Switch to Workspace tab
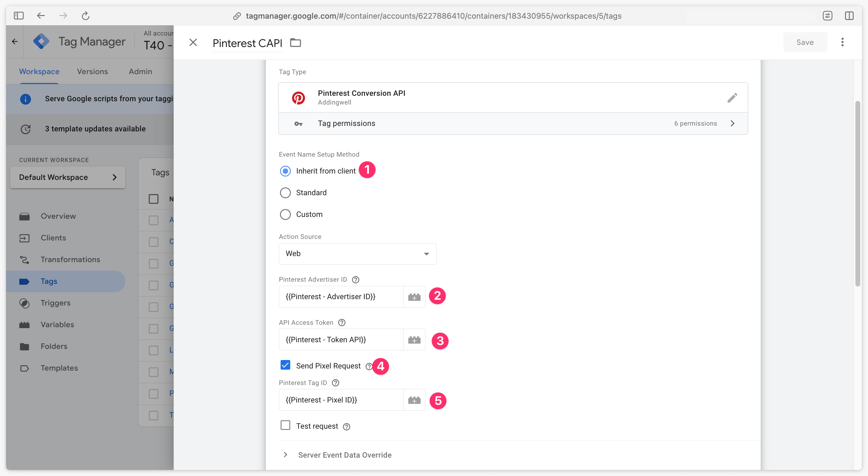This screenshot has width=868, height=476. coord(39,72)
